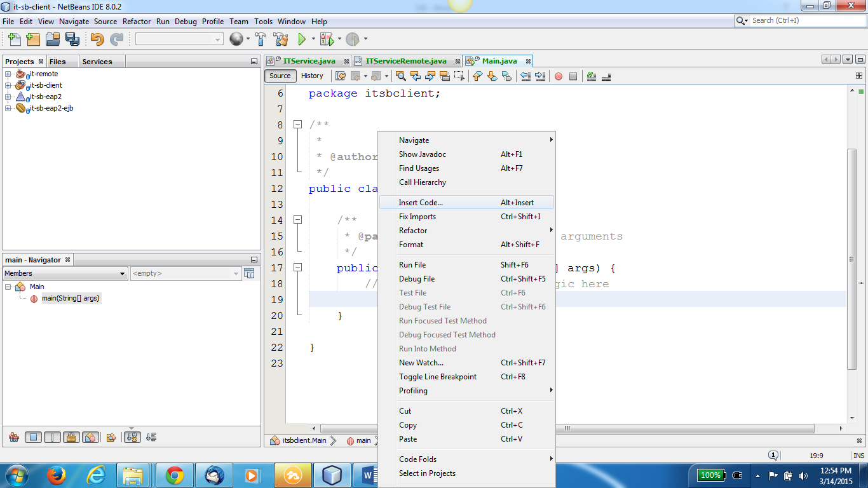Click the Next Bookmark icon
Viewport: 868px width, 488px height.
tap(491, 76)
